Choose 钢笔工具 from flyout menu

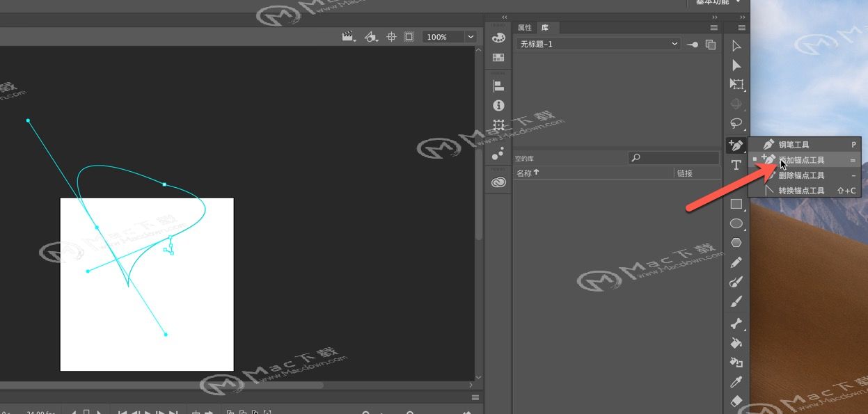pos(805,145)
